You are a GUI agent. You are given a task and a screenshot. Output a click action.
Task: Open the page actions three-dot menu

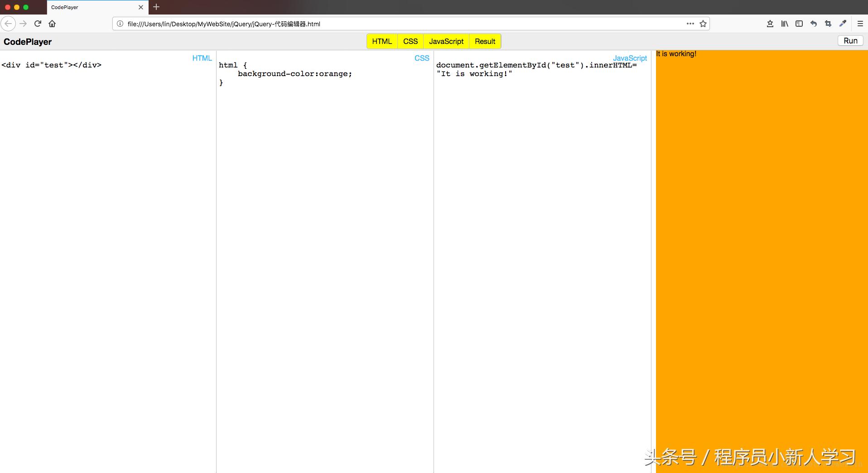(690, 24)
